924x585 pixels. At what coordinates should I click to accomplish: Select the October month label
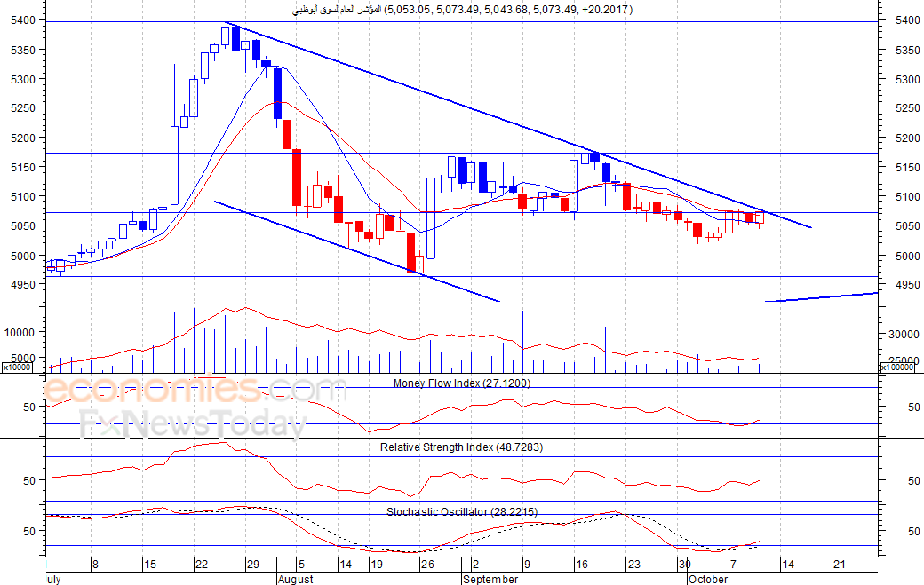(x=707, y=579)
